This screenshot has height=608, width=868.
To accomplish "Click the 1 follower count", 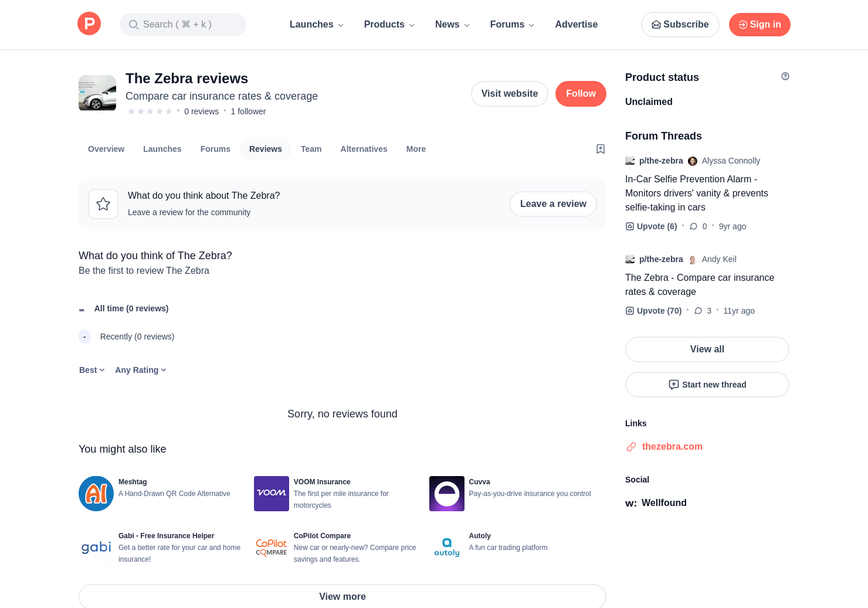I will [248, 111].
